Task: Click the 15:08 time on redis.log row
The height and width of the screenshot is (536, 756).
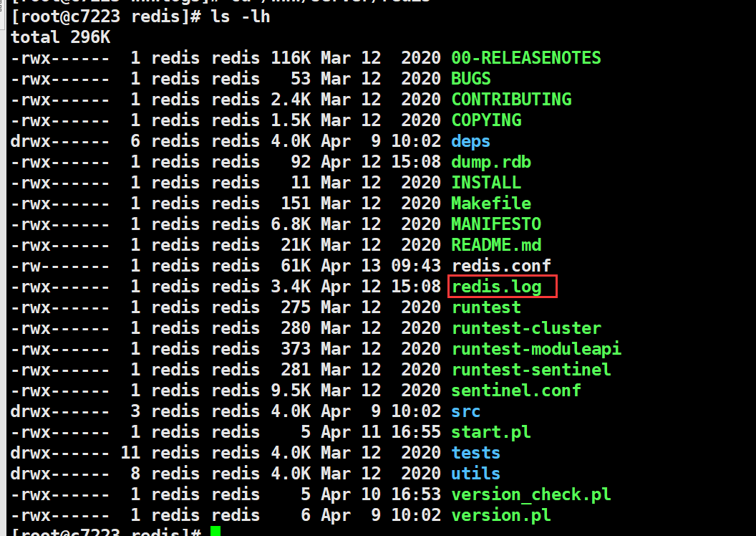Action: [416, 287]
